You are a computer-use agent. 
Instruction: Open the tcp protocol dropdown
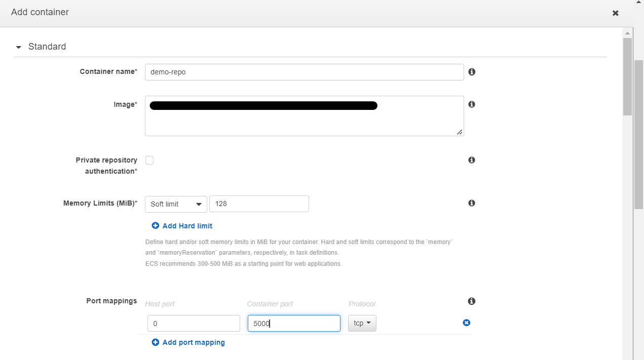click(362, 323)
